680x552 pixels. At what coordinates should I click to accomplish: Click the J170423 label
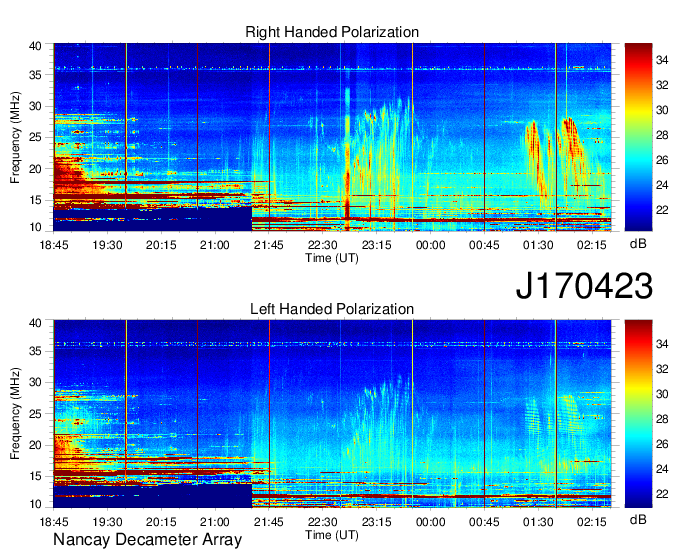584,286
